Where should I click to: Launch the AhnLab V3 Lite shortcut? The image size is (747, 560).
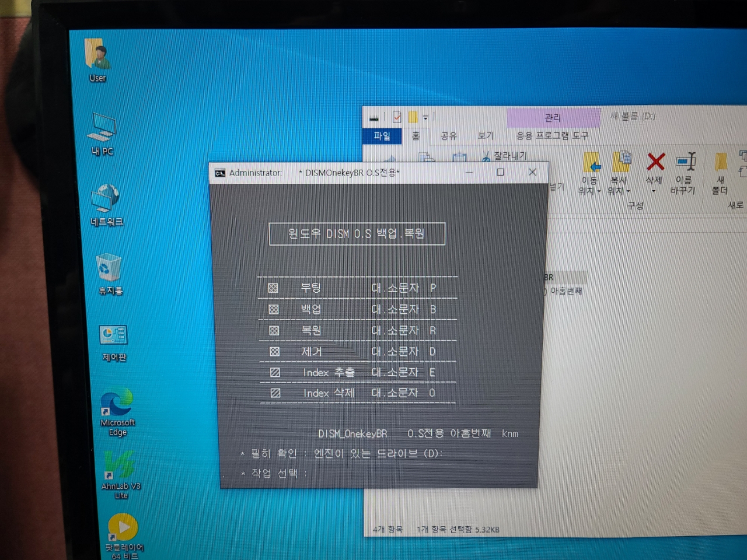pyautogui.click(x=121, y=475)
